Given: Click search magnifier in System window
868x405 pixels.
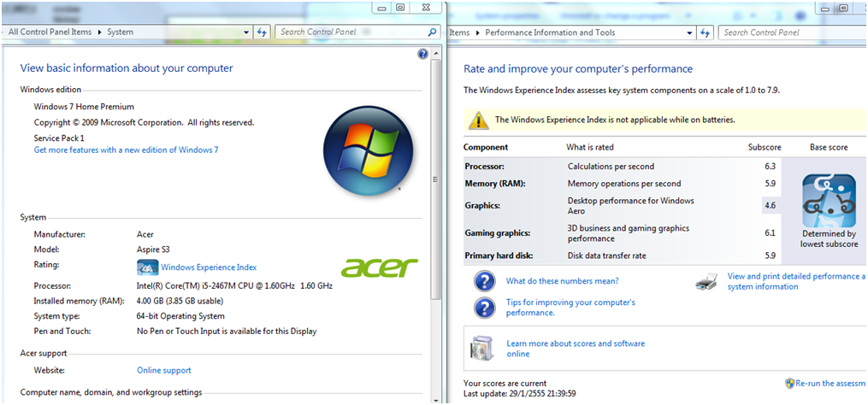Looking at the screenshot, I should 432,32.
